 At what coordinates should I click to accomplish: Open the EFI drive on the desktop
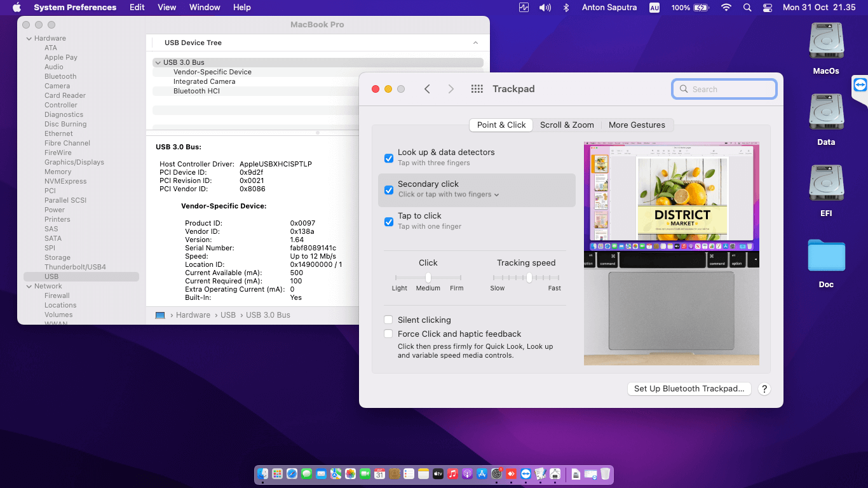click(x=826, y=184)
